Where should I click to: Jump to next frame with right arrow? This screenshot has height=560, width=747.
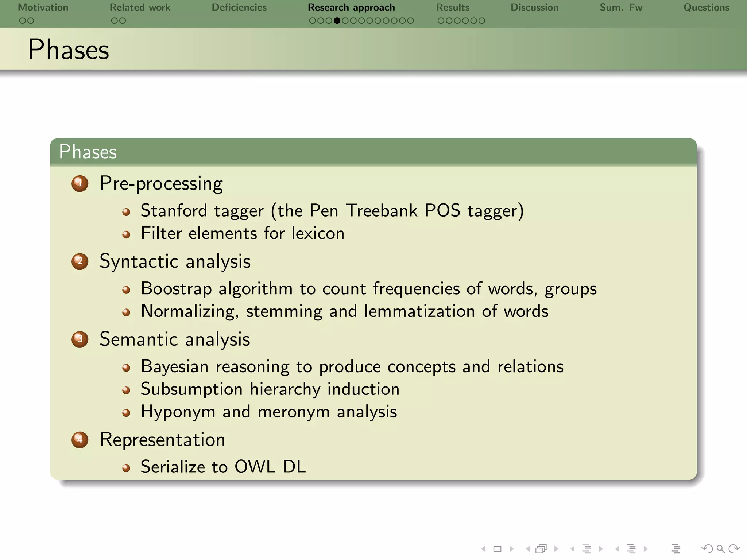coord(556,549)
